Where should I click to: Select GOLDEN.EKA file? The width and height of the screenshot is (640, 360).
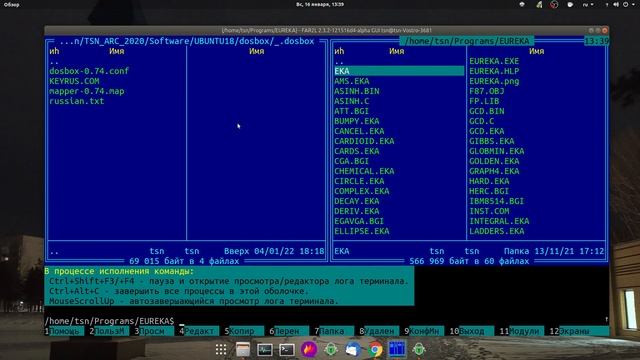click(494, 161)
